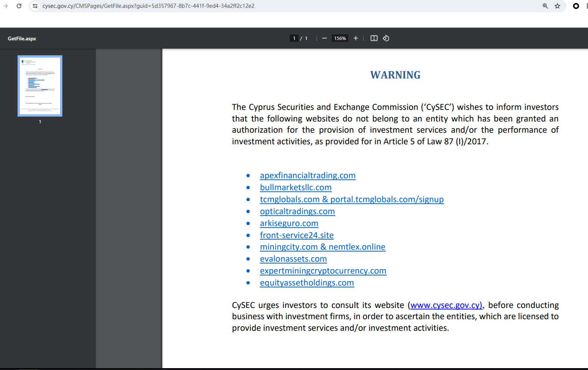Zoom in the PDF with plus button
This screenshot has height=370, width=588.
(356, 38)
